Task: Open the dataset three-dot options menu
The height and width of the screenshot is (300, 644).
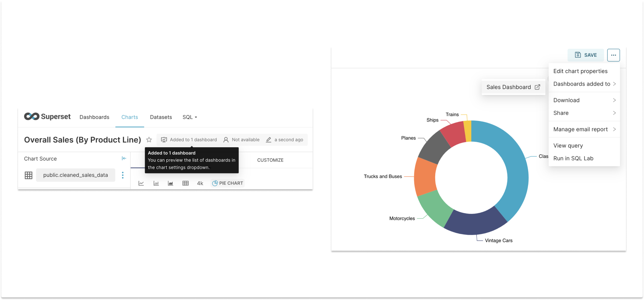Action: [123, 175]
